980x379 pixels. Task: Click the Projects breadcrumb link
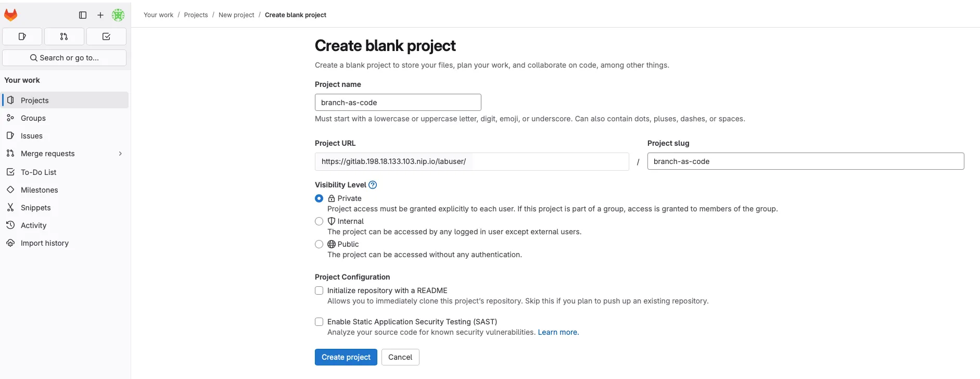click(196, 15)
